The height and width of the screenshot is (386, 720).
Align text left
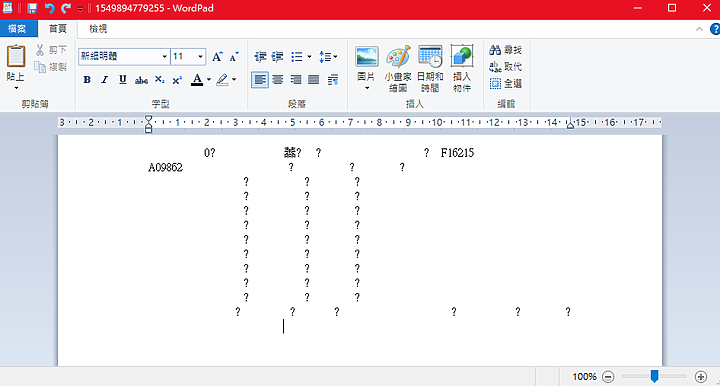tap(260, 80)
